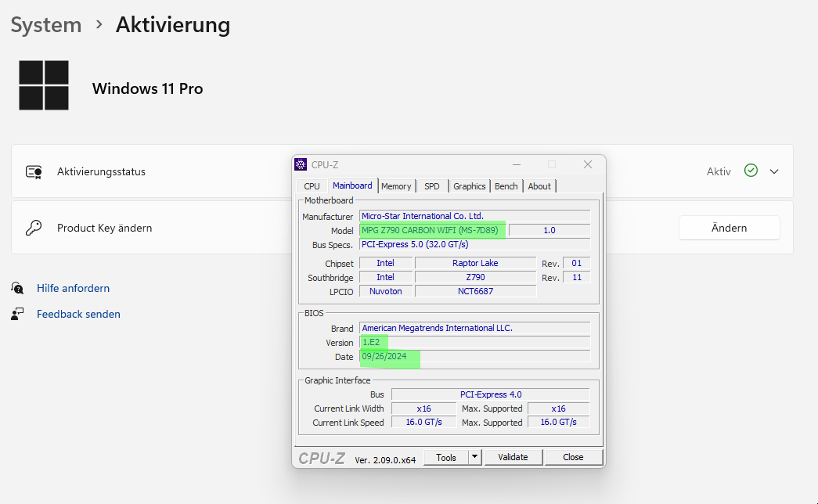Viewport: 818px width, 504px height.
Task: Click the Feedback senden person icon
Action: click(x=17, y=314)
